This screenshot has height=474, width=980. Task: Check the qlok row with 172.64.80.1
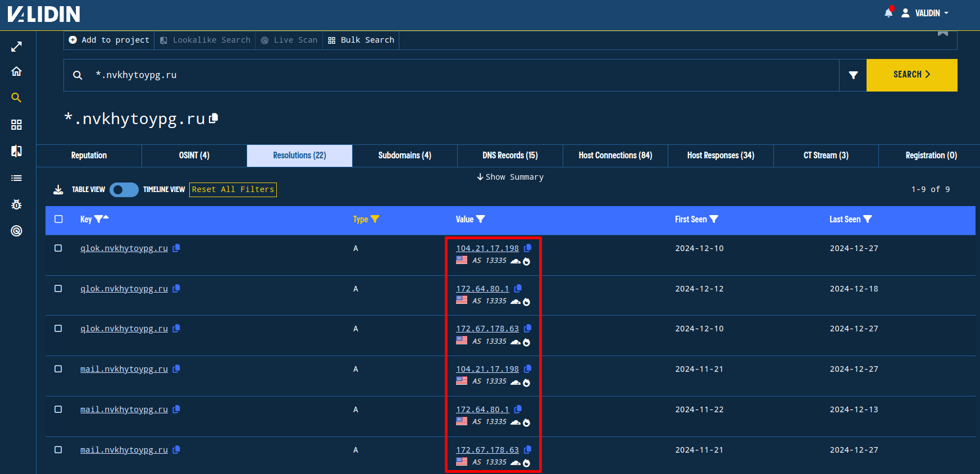pyautogui.click(x=58, y=289)
